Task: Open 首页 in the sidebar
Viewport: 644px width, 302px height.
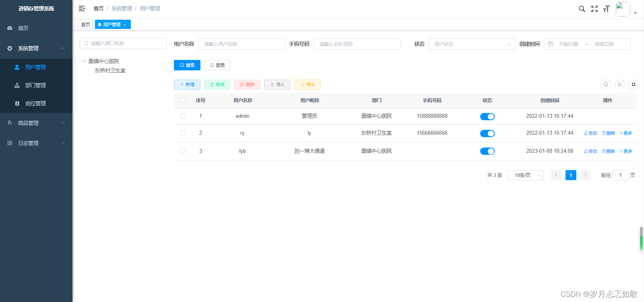Action: 36,28
